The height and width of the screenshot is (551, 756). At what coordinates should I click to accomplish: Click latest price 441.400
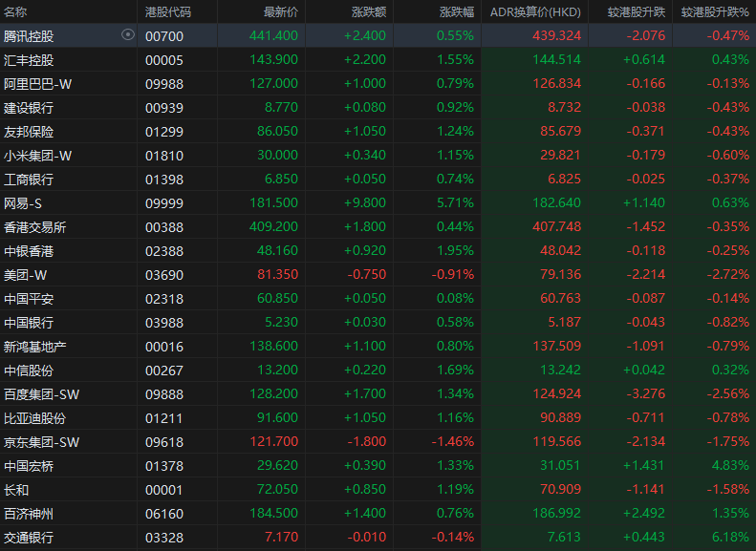point(273,35)
